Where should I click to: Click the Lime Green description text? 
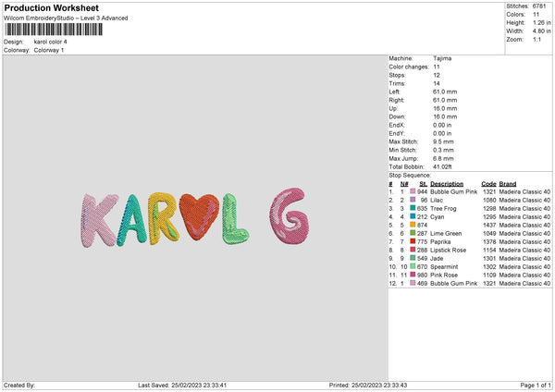coord(446,234)
